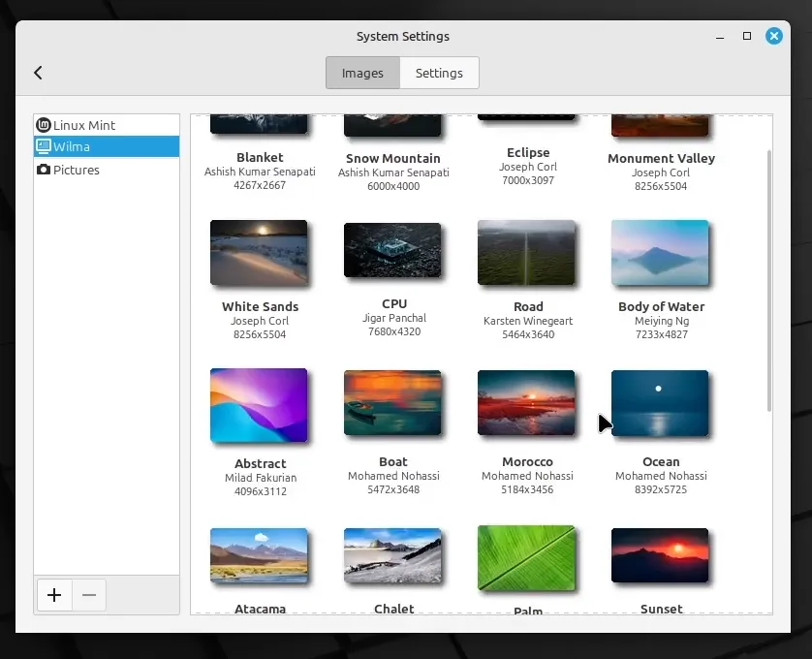Select the Boat wallpaper by Mohamed Nohassi

pos(392,404)
